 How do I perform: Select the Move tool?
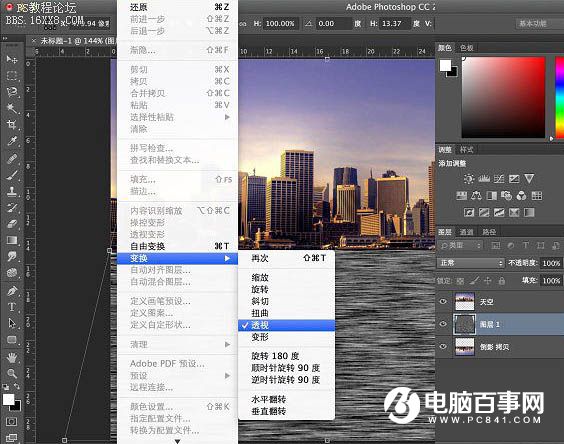point(12,59)
